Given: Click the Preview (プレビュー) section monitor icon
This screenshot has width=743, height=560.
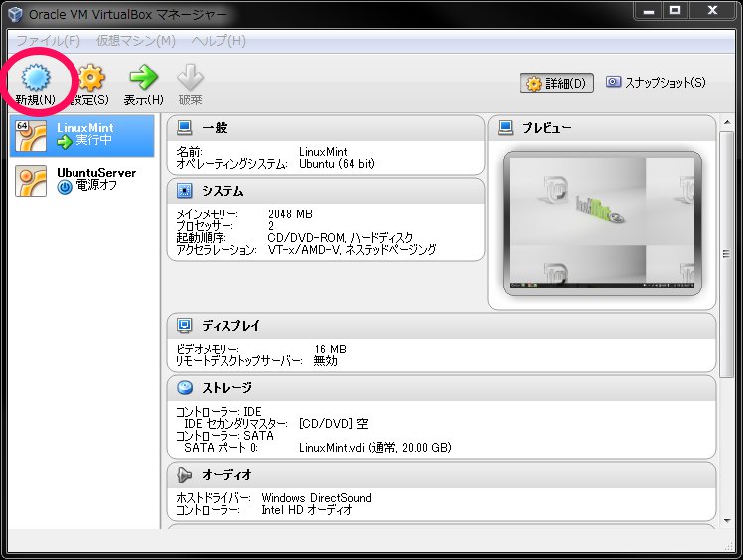Looking at the screenshot, I should [506, 127].
